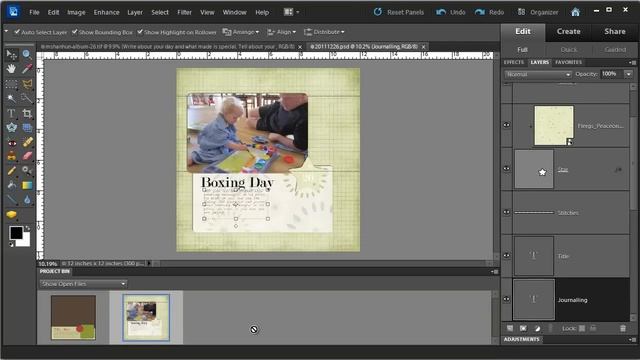This screenshot has width=640, height=360.
Task: Select the Straighten tool
Action: (27, 128)
